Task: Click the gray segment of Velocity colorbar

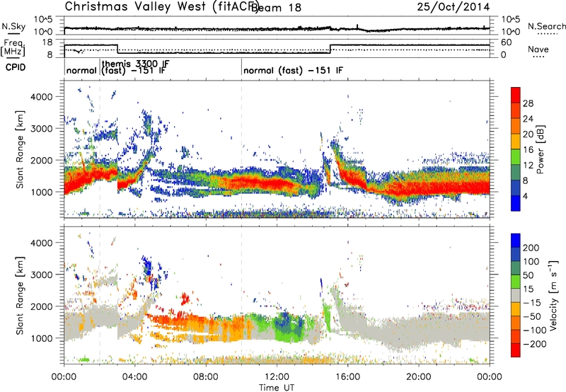Action: pos(516,296)
